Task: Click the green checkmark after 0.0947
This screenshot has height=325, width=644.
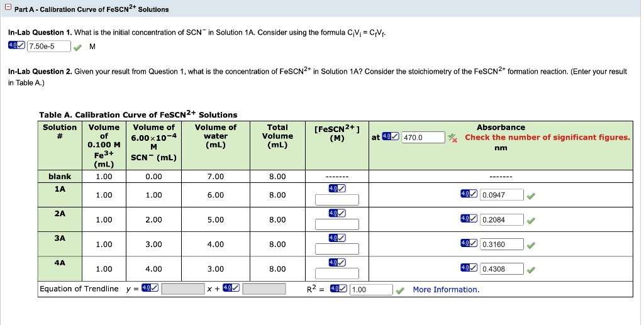Action: point(531,196)
